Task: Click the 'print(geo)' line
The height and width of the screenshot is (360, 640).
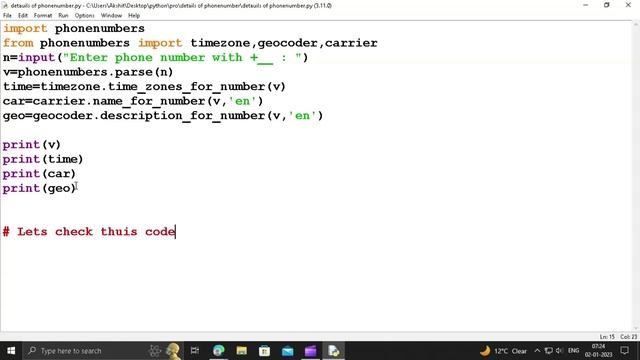Action: pyautogui.click(x=39, y=188)
